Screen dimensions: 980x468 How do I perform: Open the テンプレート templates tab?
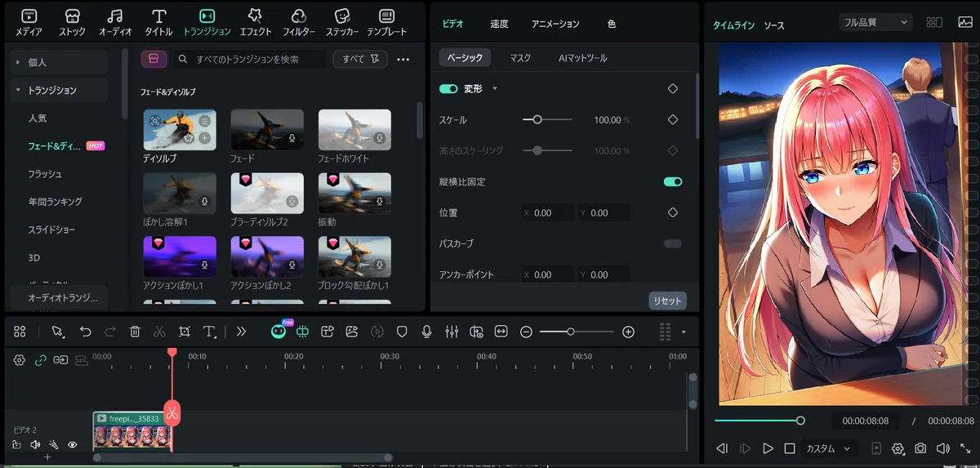[387, 23]
